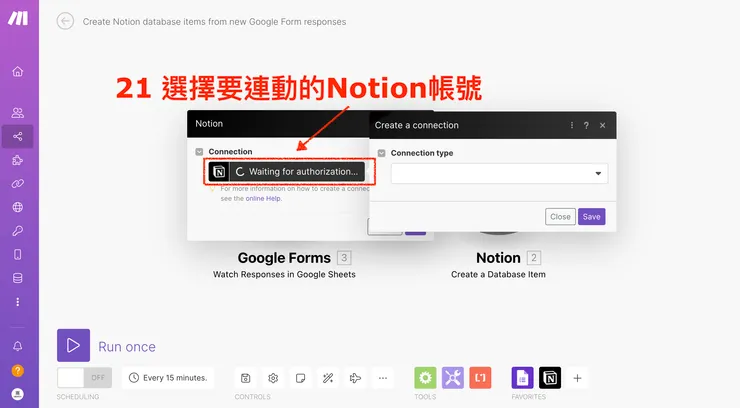Open the orange Text parser icon
This screenshot has height=408, width=740.
(480, 378)
